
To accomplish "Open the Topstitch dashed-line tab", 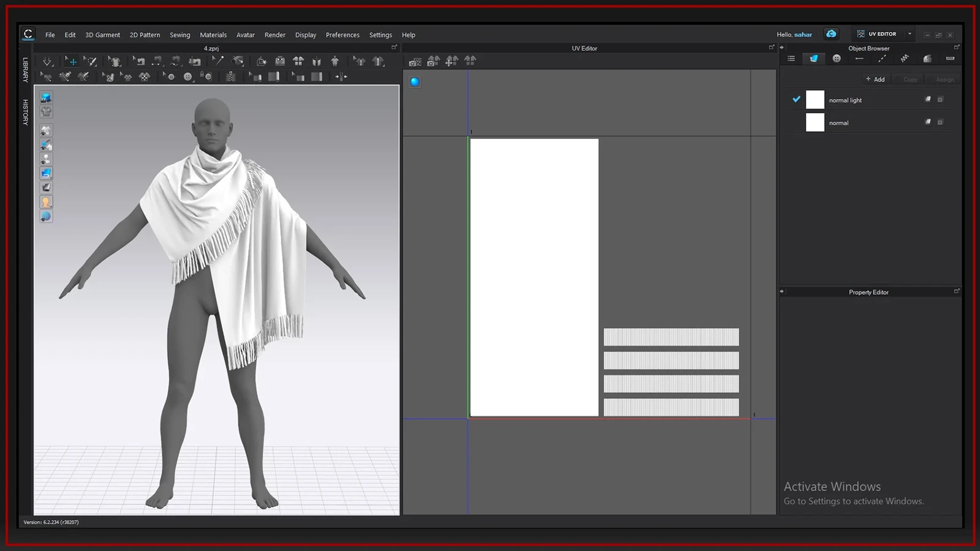I will pos(882,59).
